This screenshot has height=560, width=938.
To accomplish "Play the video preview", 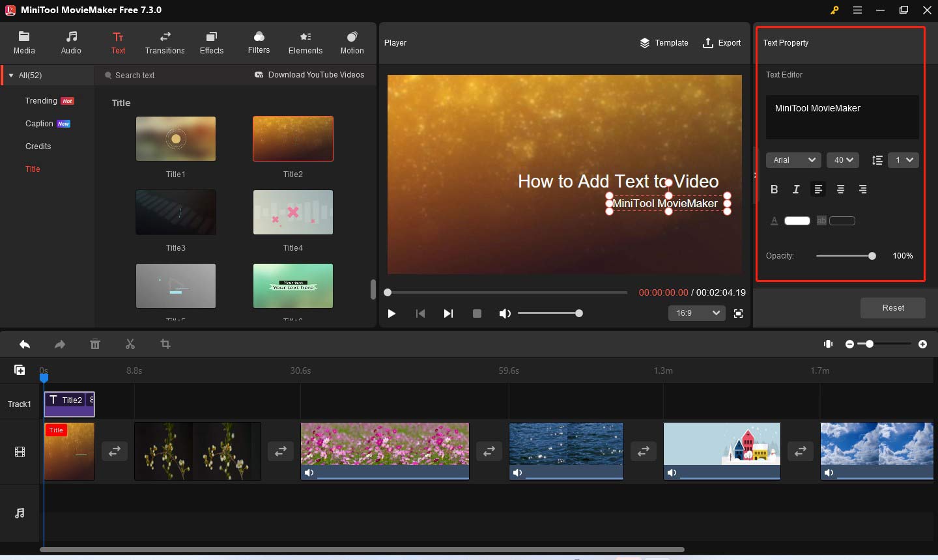I will point(391,313).
